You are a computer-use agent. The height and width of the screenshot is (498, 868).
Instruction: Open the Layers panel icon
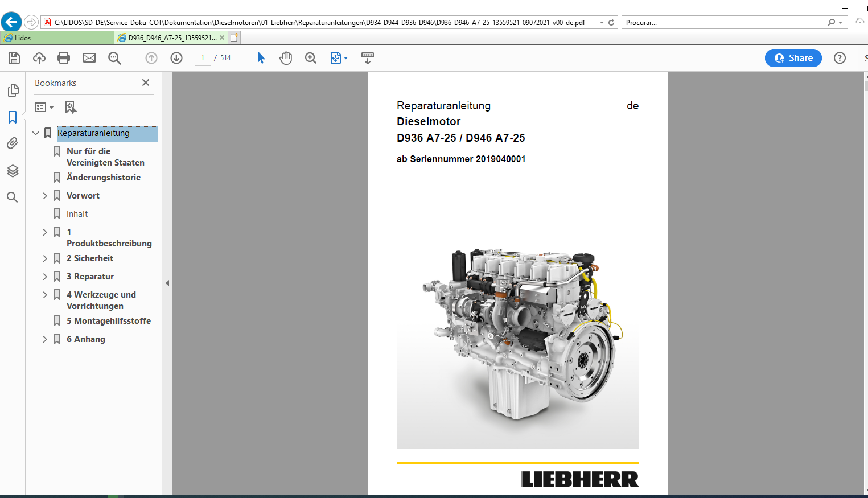click(13, 171)
